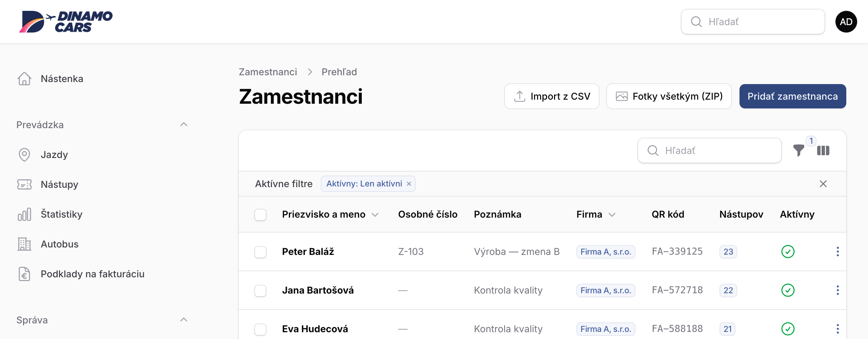The image size is (868, 339).
Task: Focus the table Hľadať search field
Action: [709, 151]
